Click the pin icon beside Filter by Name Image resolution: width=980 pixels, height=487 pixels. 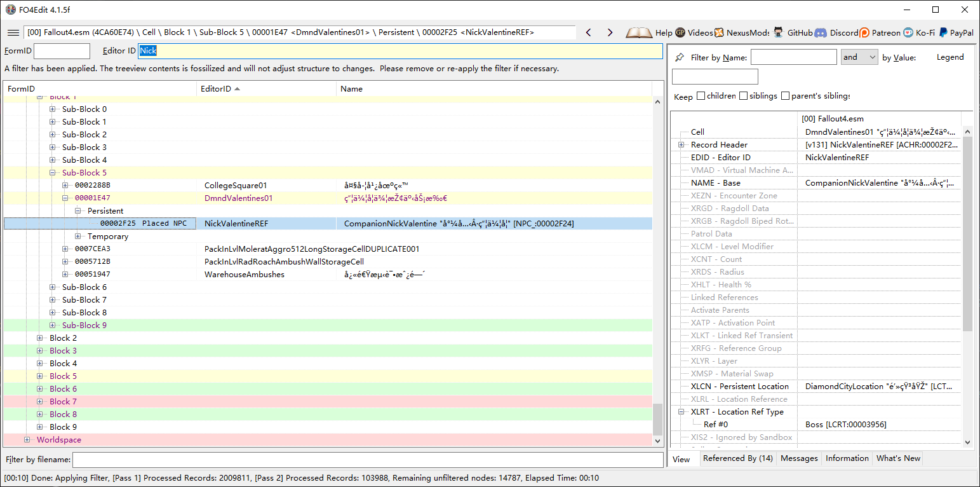(x=680, y=57)
